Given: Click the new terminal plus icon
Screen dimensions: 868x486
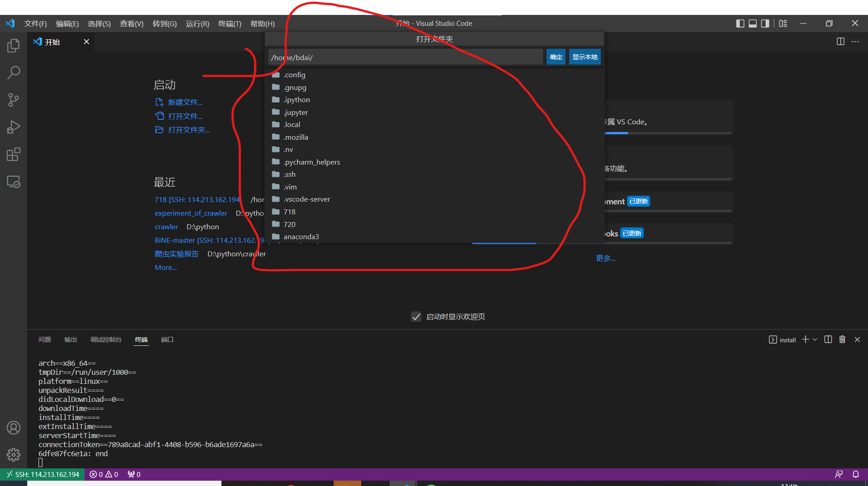Looking at the screenshot, I should coord(805,340).
